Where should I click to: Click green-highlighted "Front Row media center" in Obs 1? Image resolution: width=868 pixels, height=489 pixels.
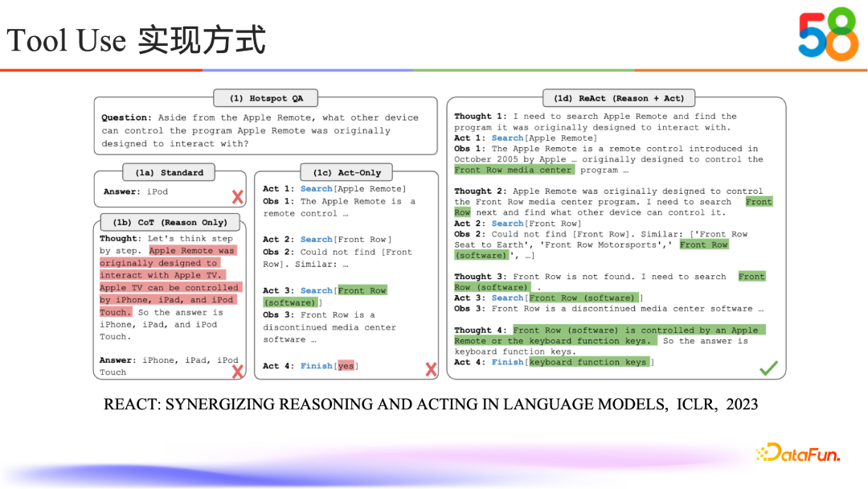click(x=514, y=171)
